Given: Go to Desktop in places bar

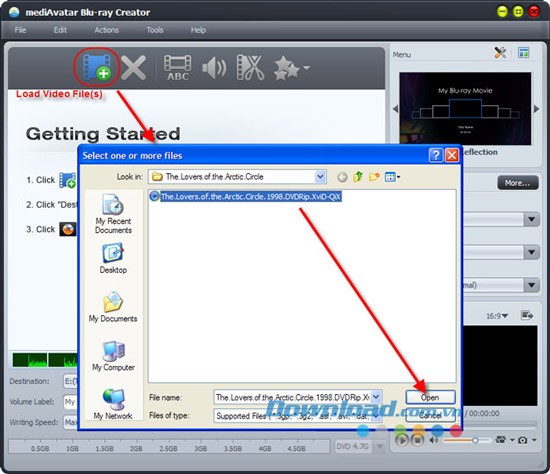Looking at the screenshot, I should pos(113,258).
